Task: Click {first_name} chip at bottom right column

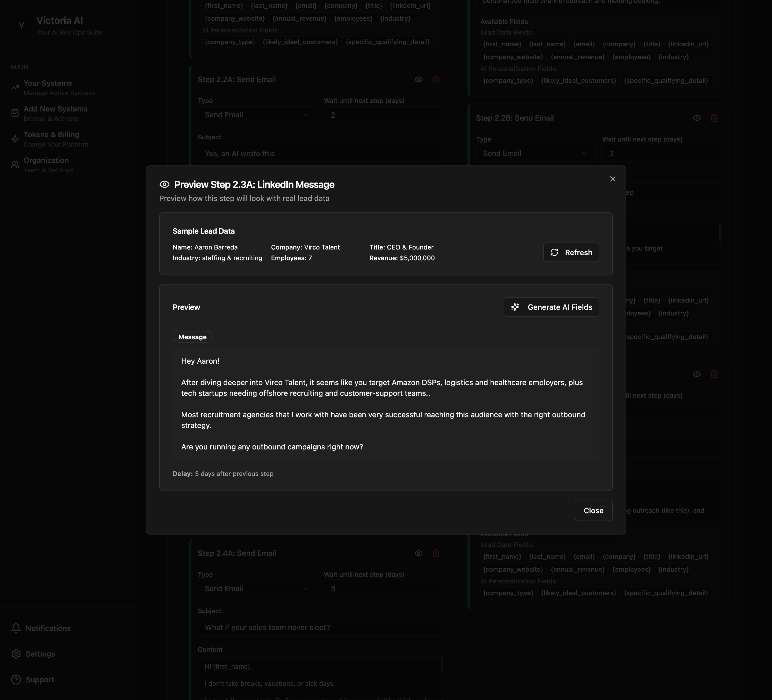Action: pos(502,556)
